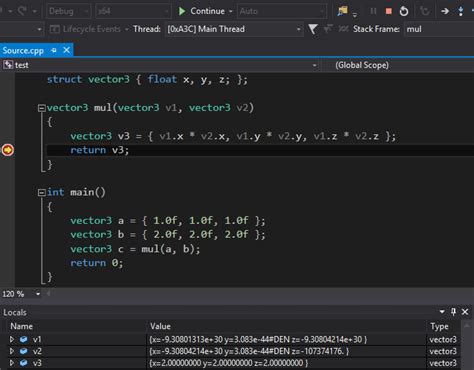Open the Thread dropdown showing Main Thread

click(x=234, y=29)
